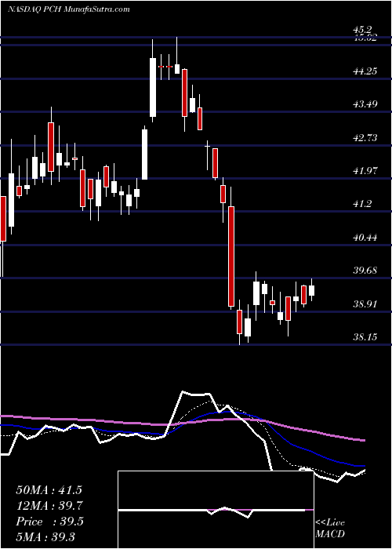Image resolution: width=392 pixels, height=549 pixels.
Task: Click the 50MA : 41.5 readout
Action: [49, 490]
